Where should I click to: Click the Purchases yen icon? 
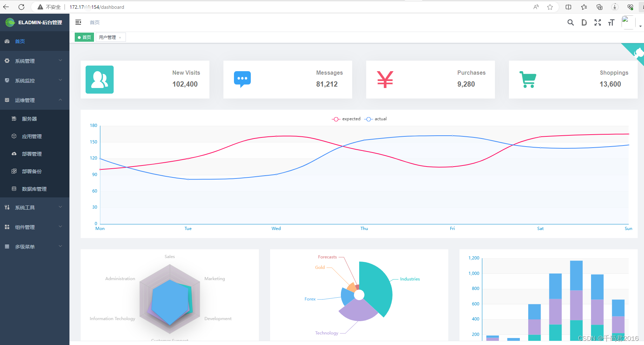tap(385, 80)
